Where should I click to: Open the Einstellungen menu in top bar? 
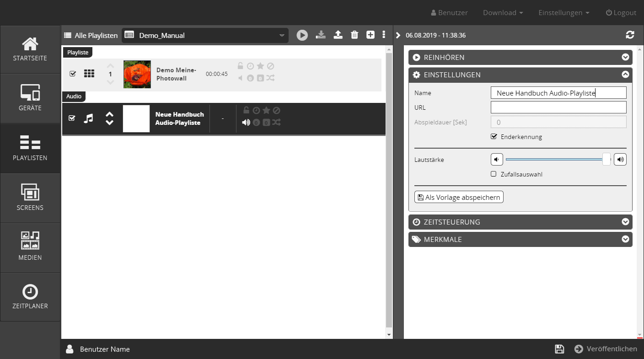click(563, 13)
